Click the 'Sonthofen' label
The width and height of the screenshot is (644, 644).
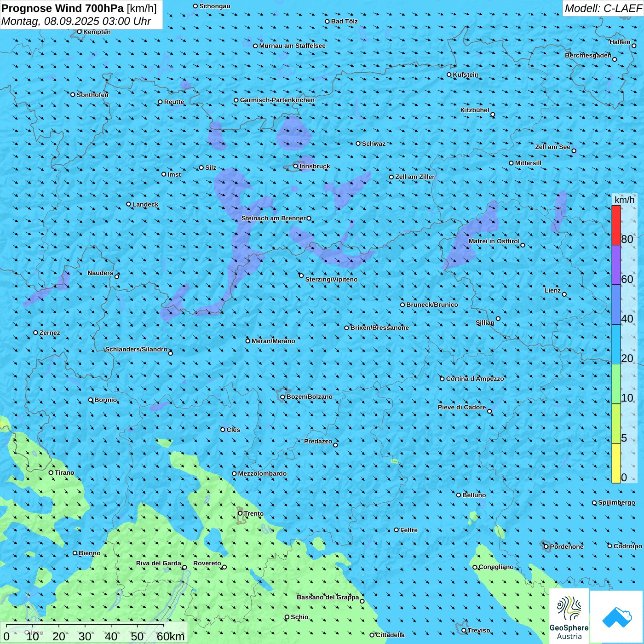[92, 95]
